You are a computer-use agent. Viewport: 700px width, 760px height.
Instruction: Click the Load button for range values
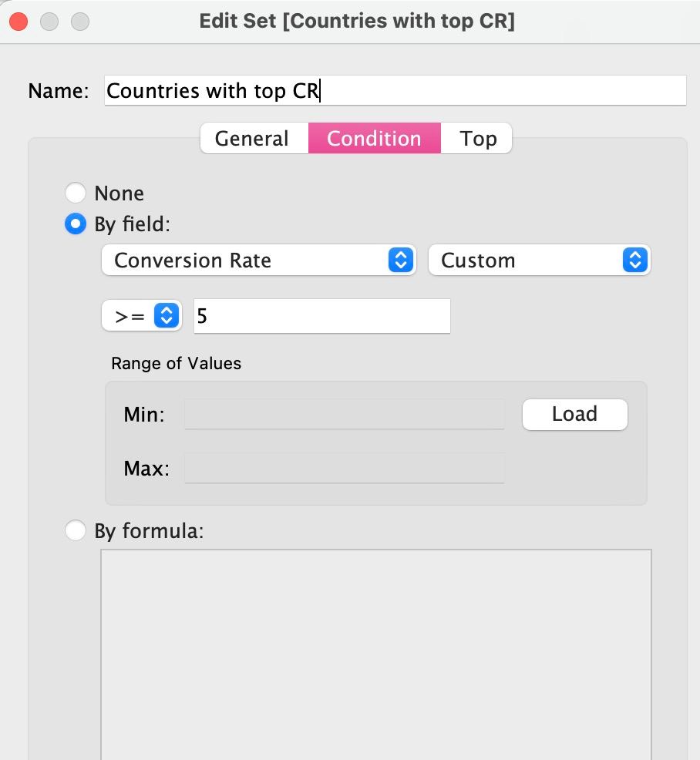[575, 415]
